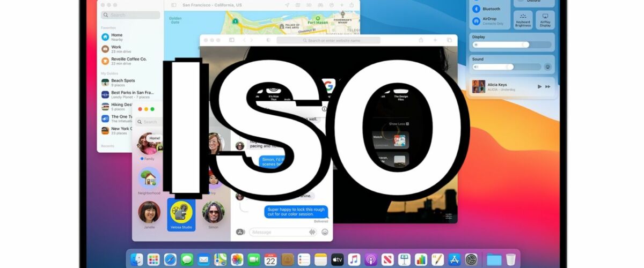Open the Messages app in the Dock
This screenshot has width=644, height=268.
click(187, 260)
